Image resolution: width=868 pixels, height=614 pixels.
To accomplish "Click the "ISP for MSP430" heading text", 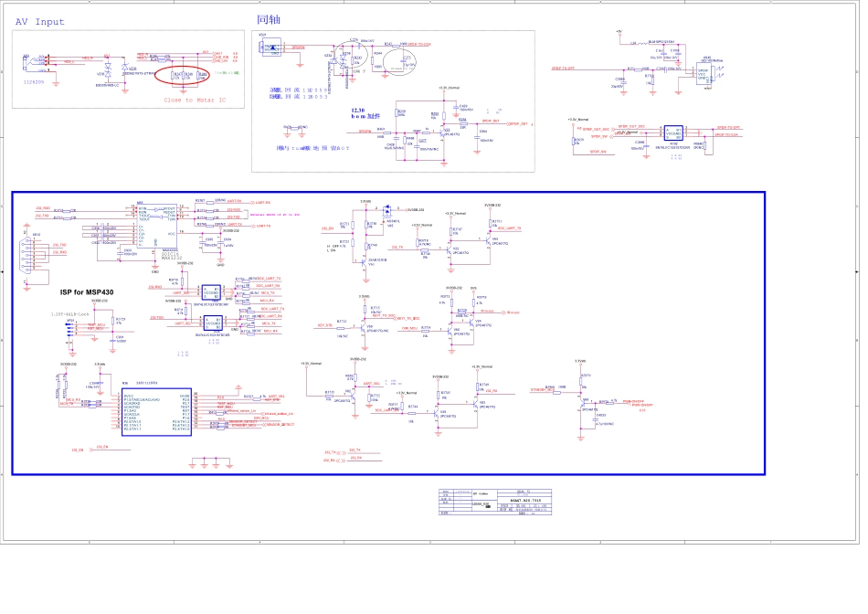I will 84,292.
